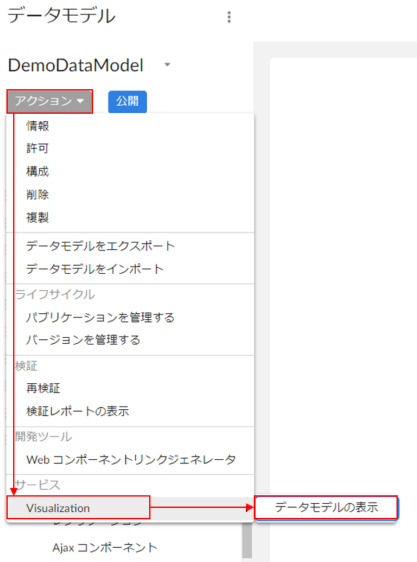Select the Visualization service entry
417x562 pixels.
[x=78, y=508]
